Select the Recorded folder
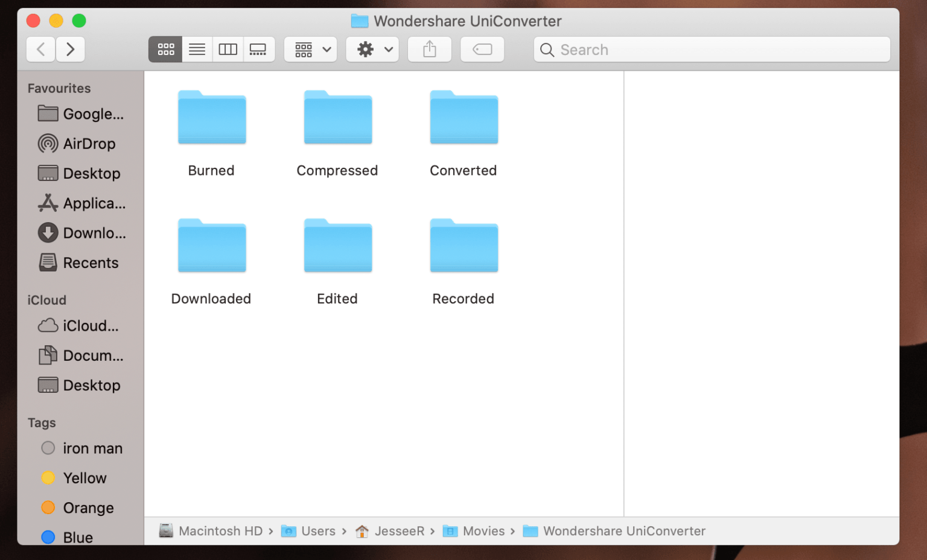The height and width of the screenshot is (560, 927). 464,246
